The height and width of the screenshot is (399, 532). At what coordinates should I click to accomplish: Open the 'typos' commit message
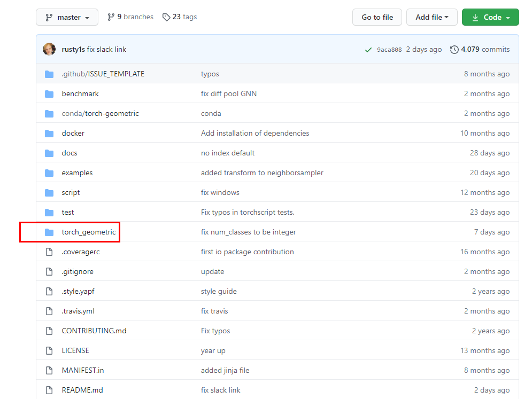[x=210, y=74]
